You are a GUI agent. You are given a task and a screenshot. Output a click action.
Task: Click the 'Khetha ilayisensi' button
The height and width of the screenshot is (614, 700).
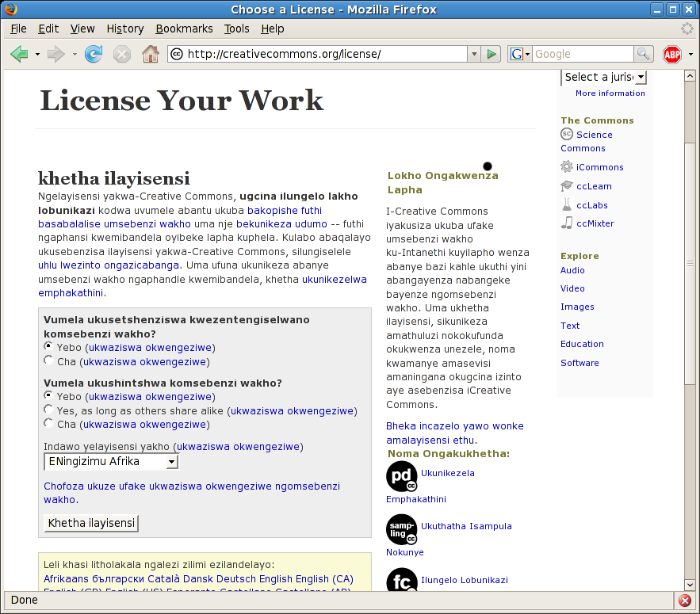pos(91,523)
